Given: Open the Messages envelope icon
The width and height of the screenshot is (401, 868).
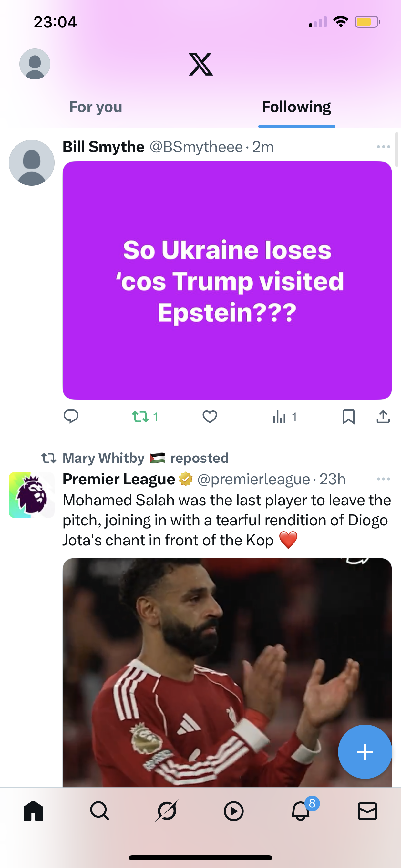Looking at the screenshot, I should pos(367,811).
